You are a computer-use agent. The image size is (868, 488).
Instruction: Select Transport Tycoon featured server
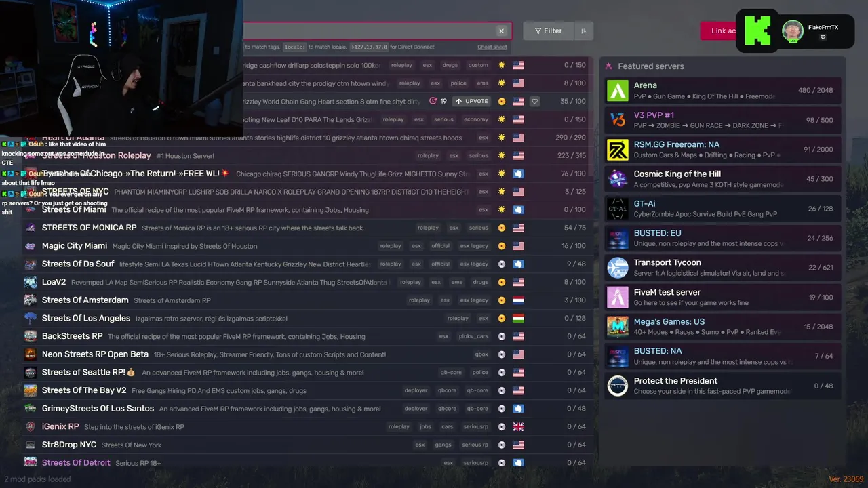723,268
